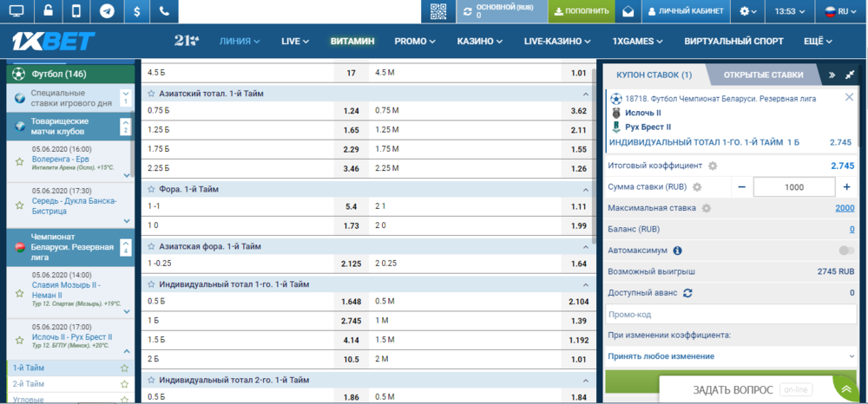Collapse Чемпионат Беларуси. Резервная лига group
The image size is (868, 404).
[x=126, y=247]
